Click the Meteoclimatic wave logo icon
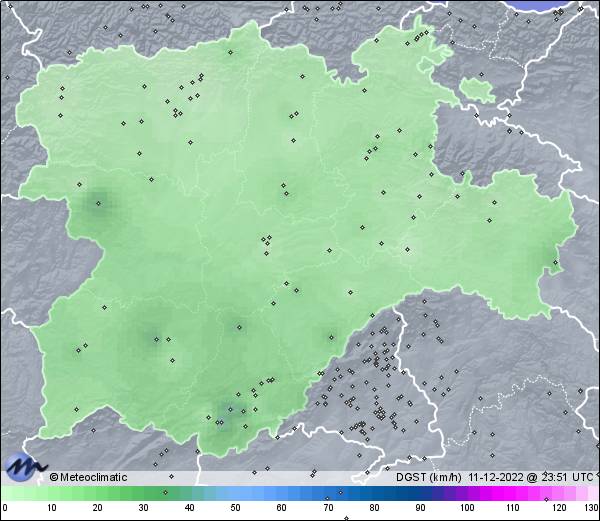The width and height of the screenshot is (600, 521). 25,467
